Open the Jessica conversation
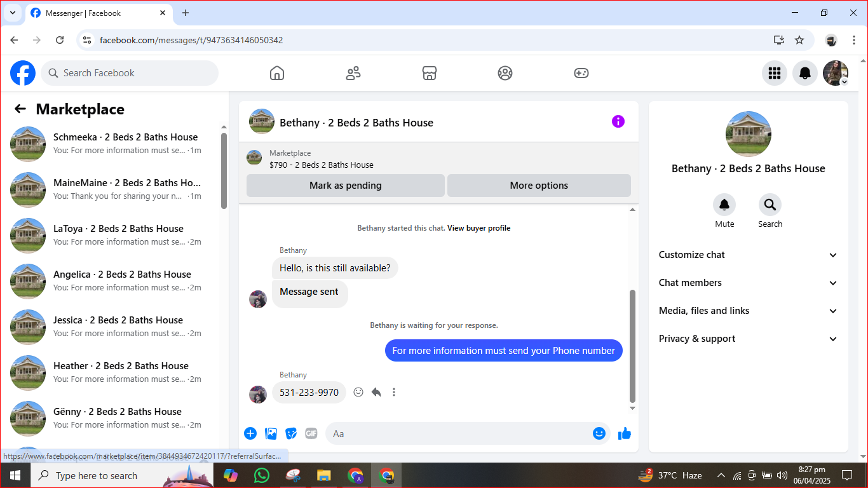868x488 pixels. 111,327
